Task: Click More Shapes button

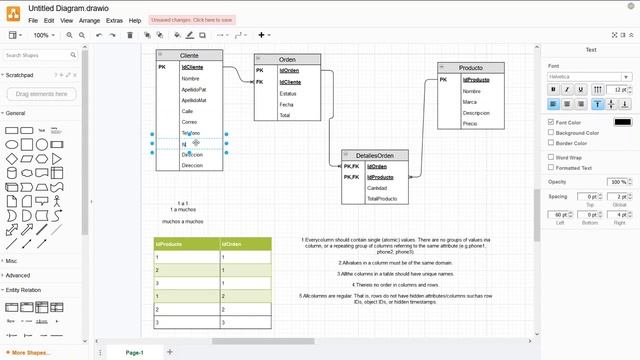Action: pyautogui.click(x=28, y=353)
